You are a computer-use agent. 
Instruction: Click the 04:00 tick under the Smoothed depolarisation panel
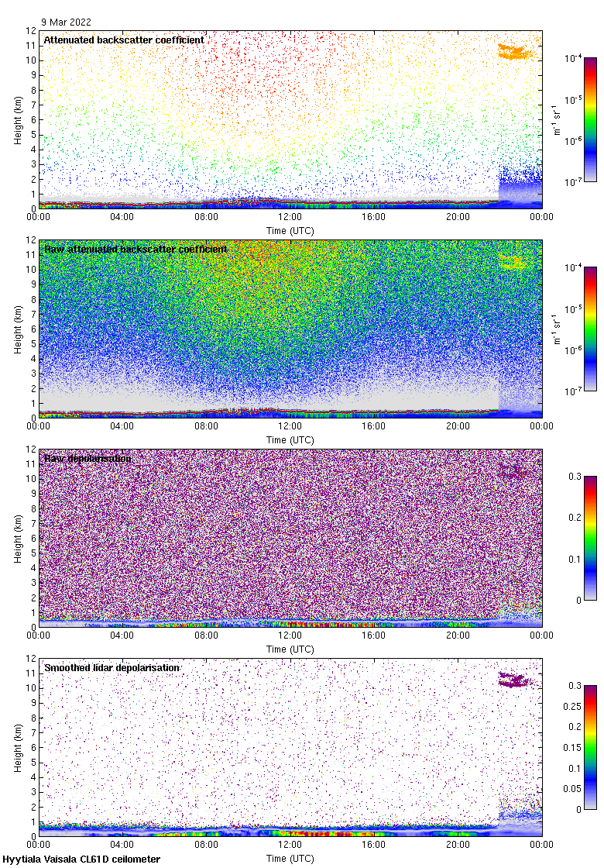click(122, 845)
